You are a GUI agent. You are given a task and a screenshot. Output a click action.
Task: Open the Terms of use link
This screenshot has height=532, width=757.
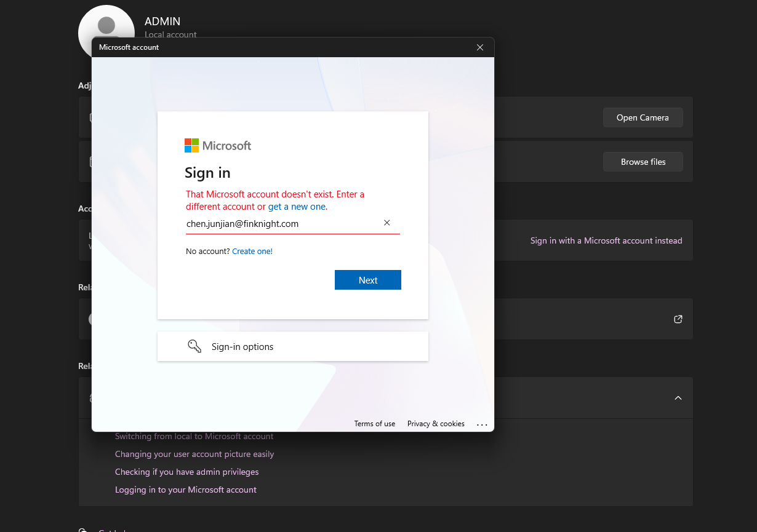[x=375, y=424]
